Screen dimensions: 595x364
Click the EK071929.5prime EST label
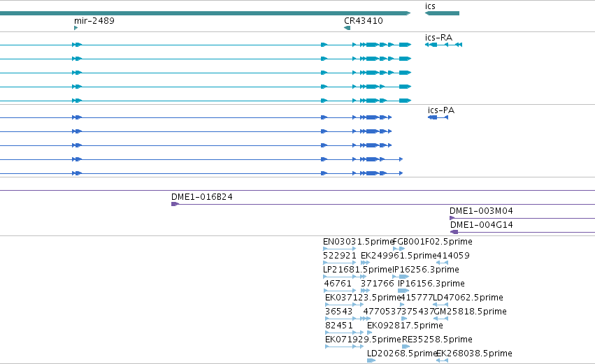pyautogui.click(x=363, y=340)
